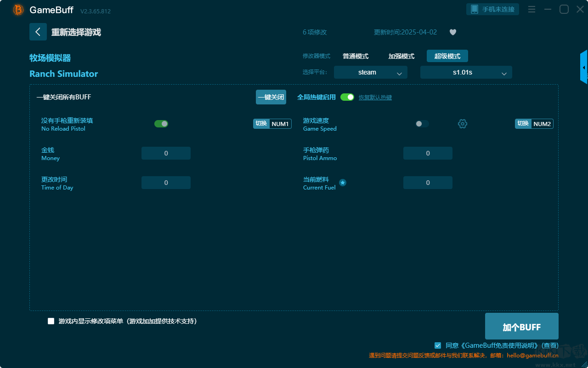The height and width of the screenshot is (368, 588).
Task: Click the GameBuff flame logo icon
Action: (x=18, y=10)
